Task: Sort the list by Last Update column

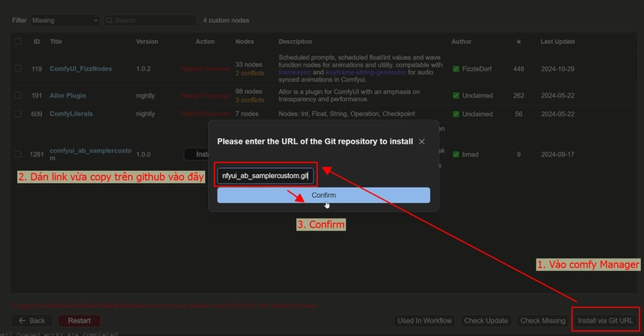Action: coord(558,42)
